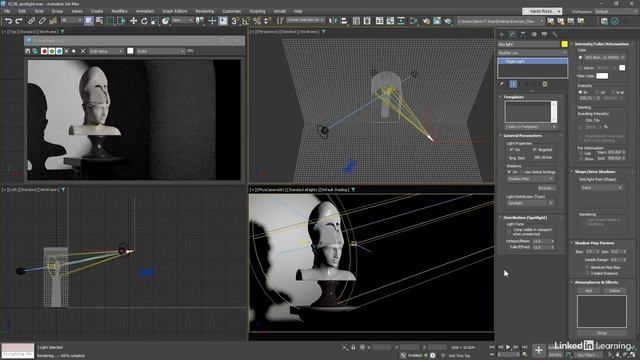
Task: Open the Utilities tab wrench icon
Action: 555,35
